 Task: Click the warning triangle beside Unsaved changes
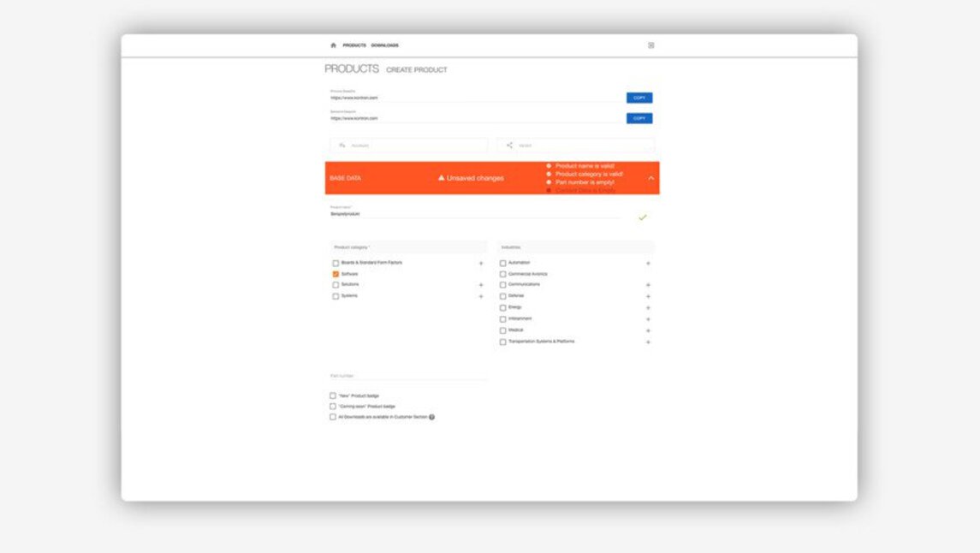click(x=442, y=178)
